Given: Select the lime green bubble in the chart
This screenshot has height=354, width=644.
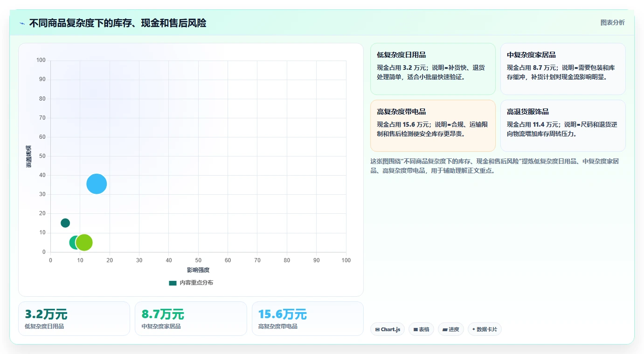Looking at the screenshot, I should click(x=84, y=242).
